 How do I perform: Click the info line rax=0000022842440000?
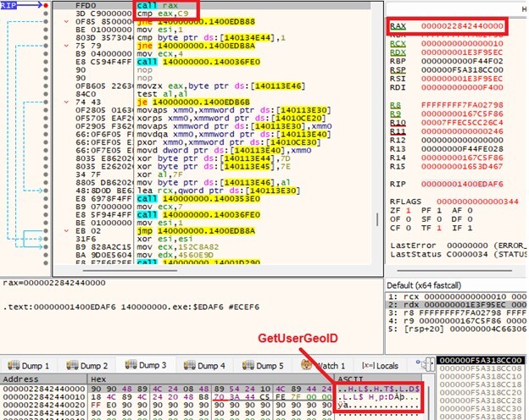(x=54, y=283)
